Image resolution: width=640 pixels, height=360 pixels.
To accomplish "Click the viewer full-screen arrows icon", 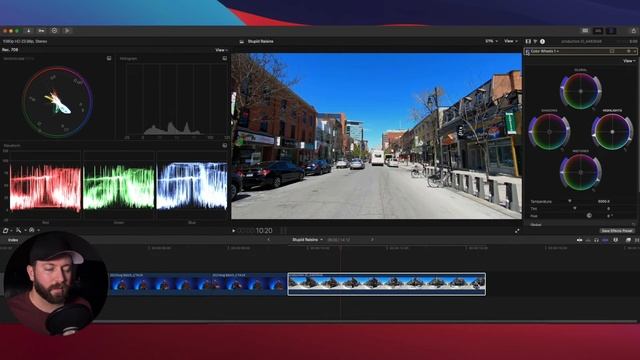I will point(517,231).
